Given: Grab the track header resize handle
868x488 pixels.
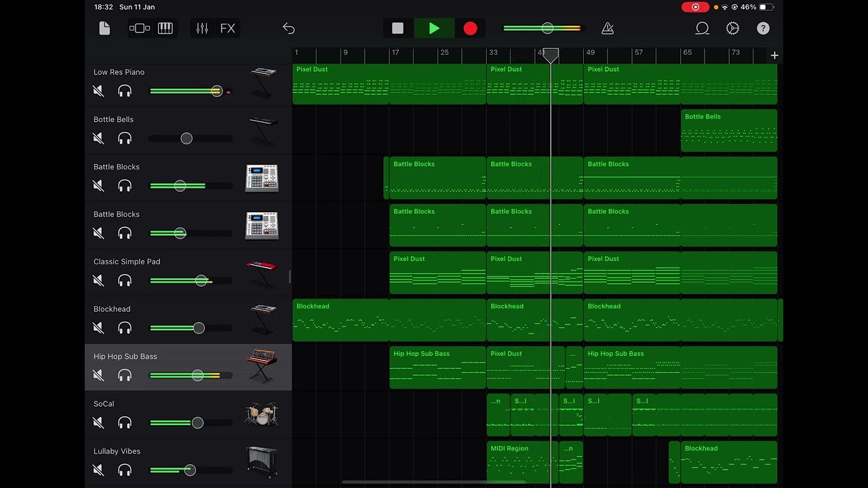Looking at the screenshot, I should 290,277.
